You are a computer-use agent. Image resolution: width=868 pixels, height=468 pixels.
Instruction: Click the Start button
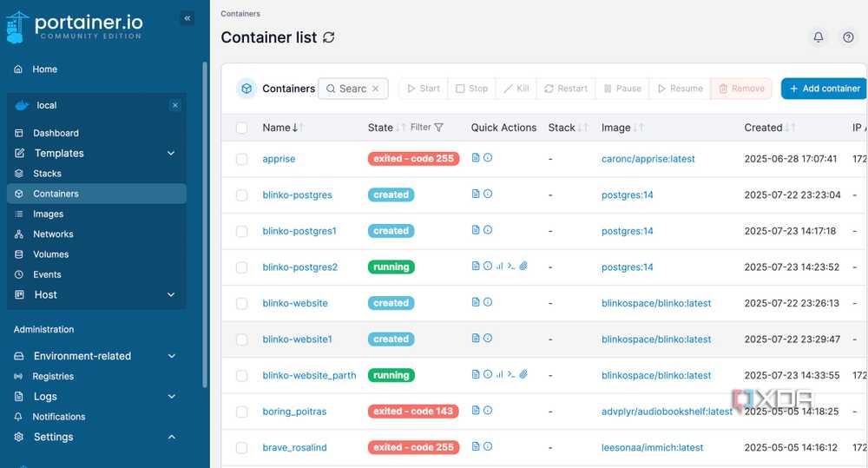(424, 89)
